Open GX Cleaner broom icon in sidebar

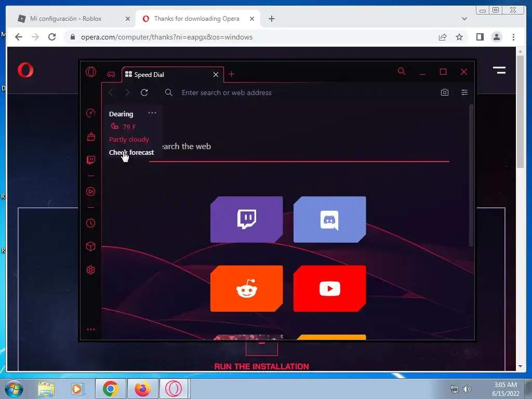pyautogui.click(x=90, y=137)
